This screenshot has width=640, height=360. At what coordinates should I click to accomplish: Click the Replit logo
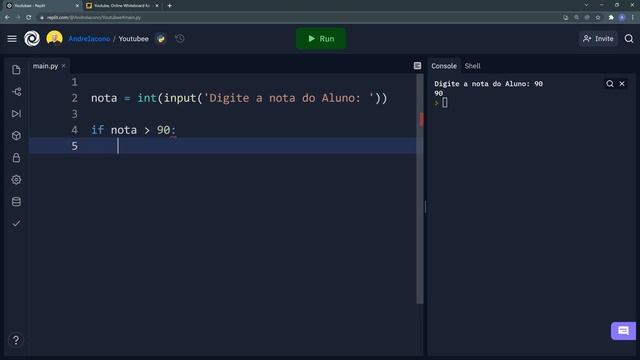coord(32,39)
